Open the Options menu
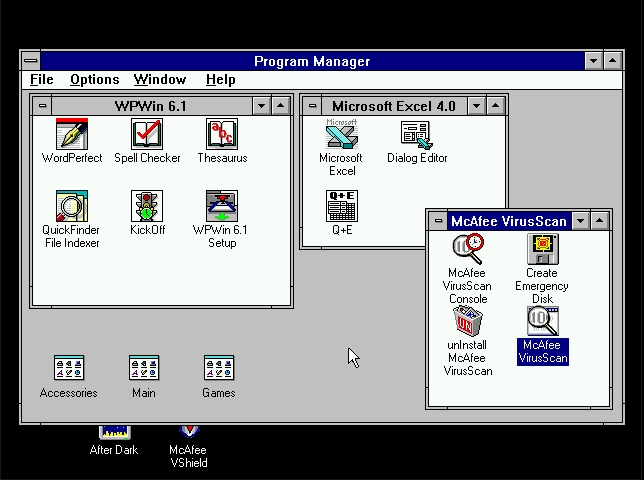 coord(94,79)
